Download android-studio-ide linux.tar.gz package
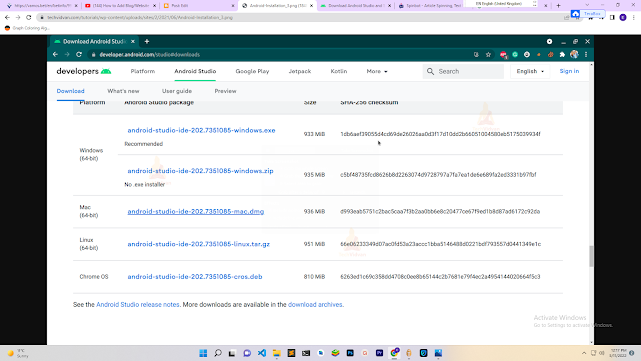The image size is (641, 361). [198, 244]
